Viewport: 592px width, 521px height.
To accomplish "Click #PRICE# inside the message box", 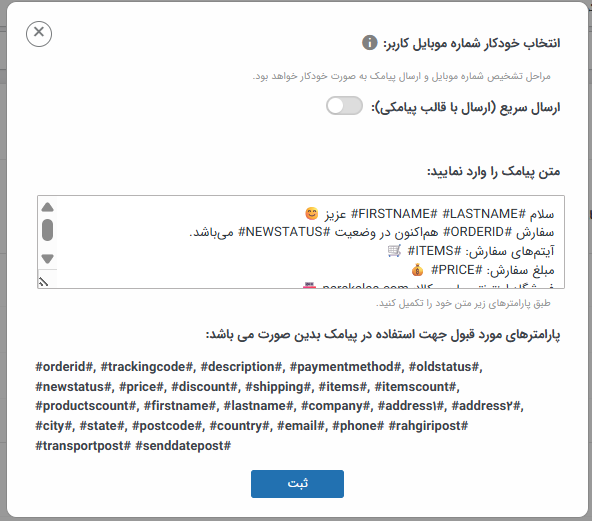I will [457, 270].
